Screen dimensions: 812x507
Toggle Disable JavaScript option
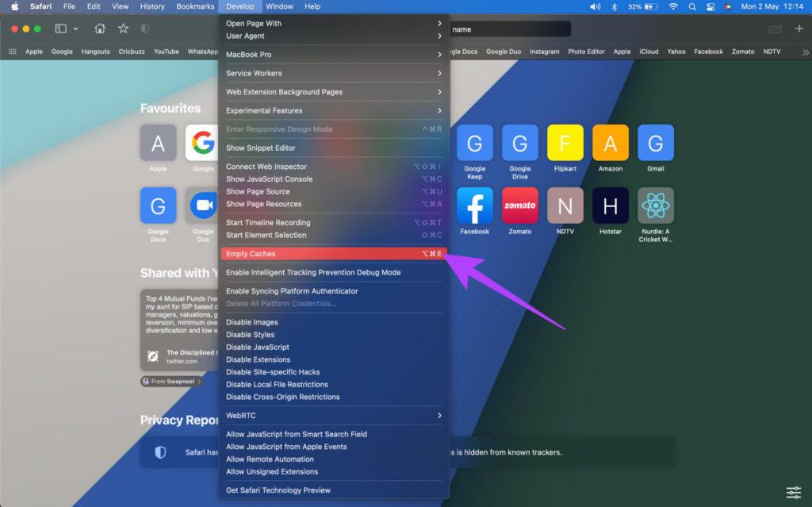334,347
